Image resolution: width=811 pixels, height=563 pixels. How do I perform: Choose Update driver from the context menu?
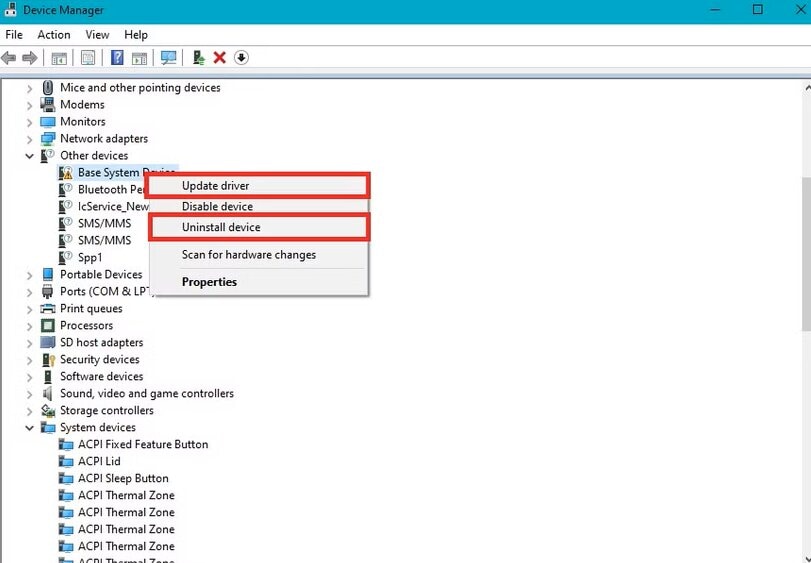click(258, 186)
